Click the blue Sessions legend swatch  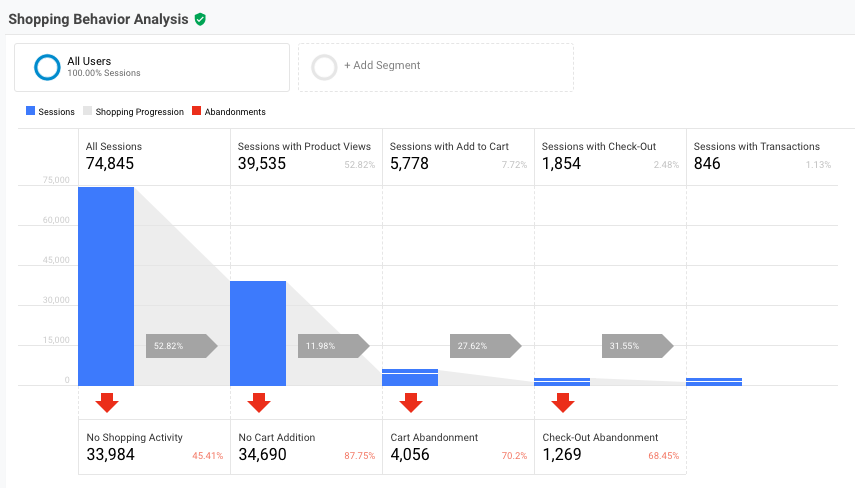click(x=30, y=112)
